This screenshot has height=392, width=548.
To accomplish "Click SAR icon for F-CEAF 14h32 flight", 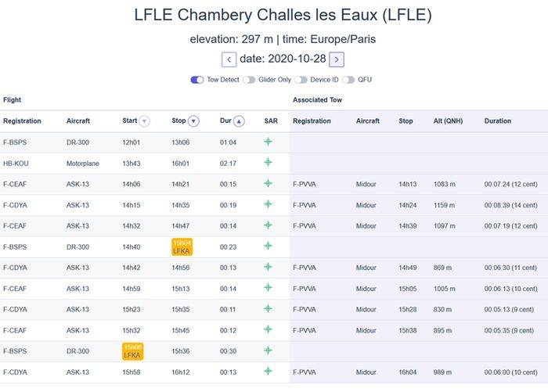I will (268, 225).
